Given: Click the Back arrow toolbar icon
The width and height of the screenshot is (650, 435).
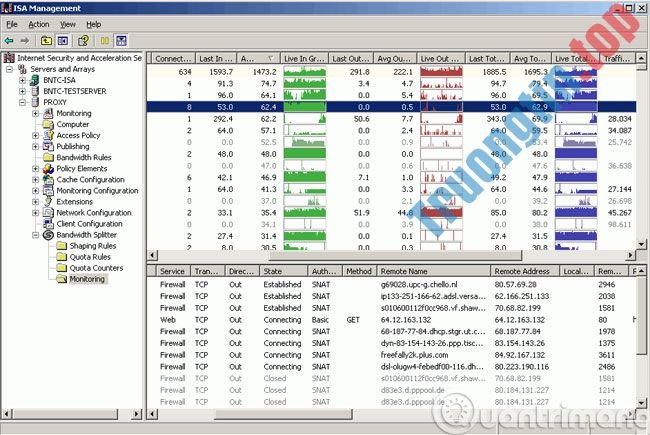Looking at the screenshot, I should click(x=9, y=40).
